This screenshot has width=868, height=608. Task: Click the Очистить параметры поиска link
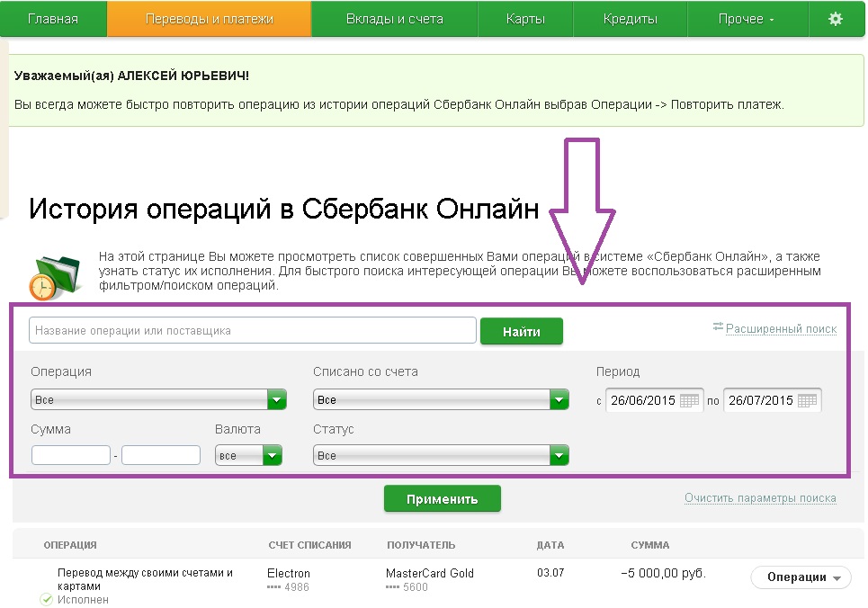(762, 496)
